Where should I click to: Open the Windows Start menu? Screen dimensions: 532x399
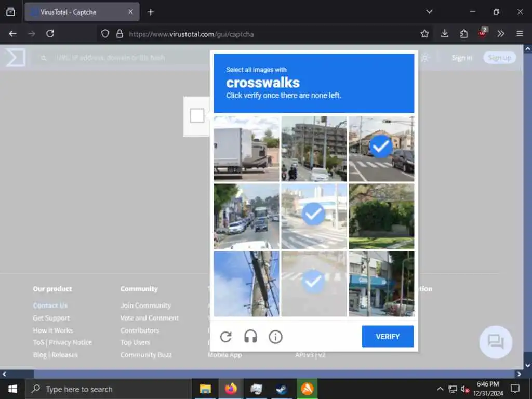(x=12, y=389)
